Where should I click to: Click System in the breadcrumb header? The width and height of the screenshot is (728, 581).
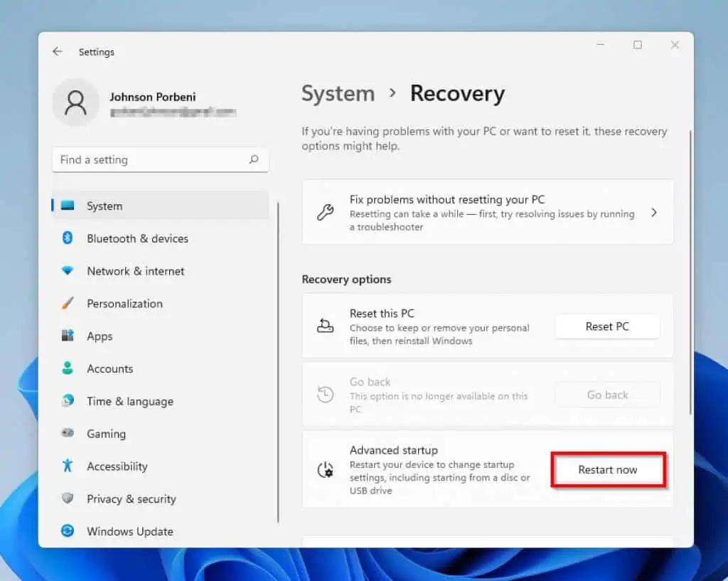pos(338,94)
